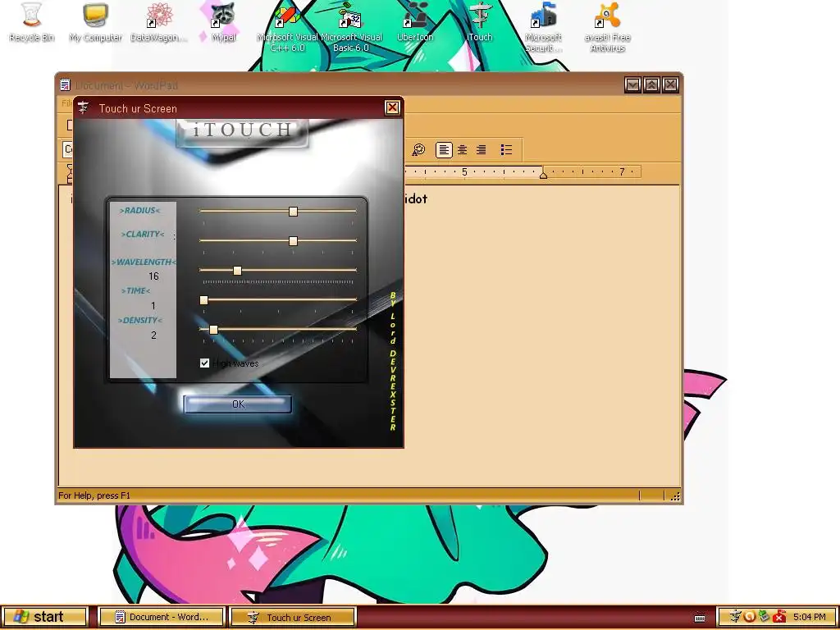
Task: Apply align left in WordPad toolbar
Action: pyautogui.click(x=444, y=150)
